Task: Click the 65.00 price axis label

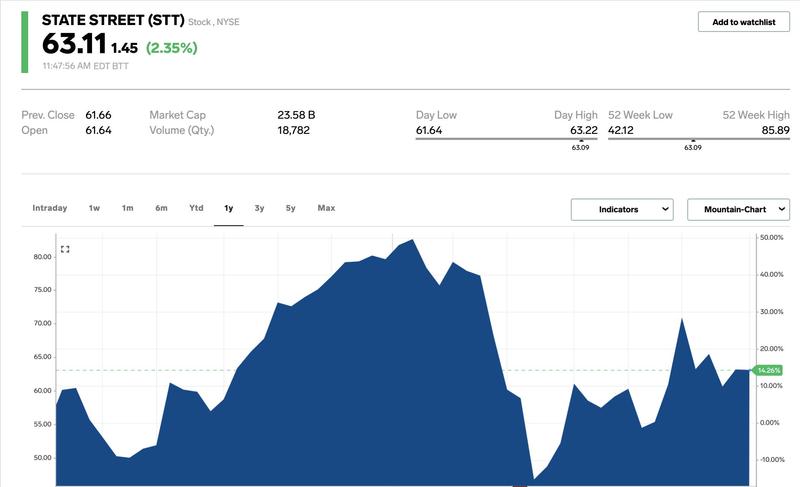Action: pos(43,357)
